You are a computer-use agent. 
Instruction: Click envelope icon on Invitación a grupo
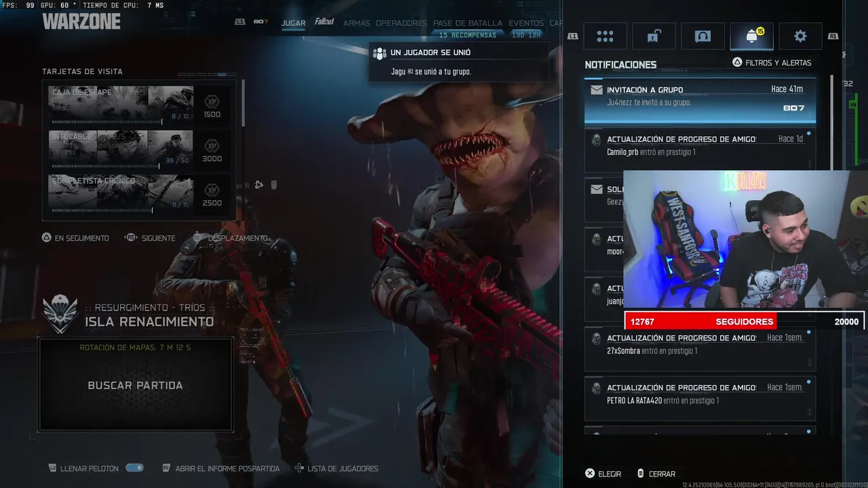[597, 89]
